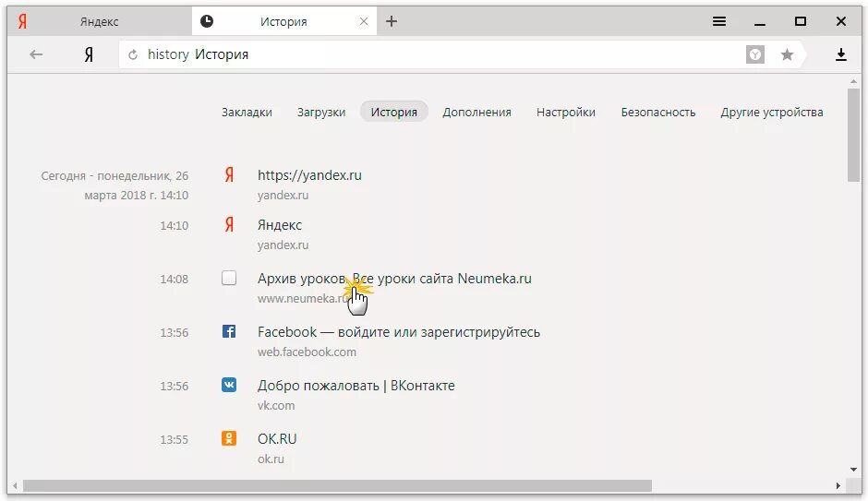Open downloads arrow icon
Screen dimensions: 868x501
841,54
